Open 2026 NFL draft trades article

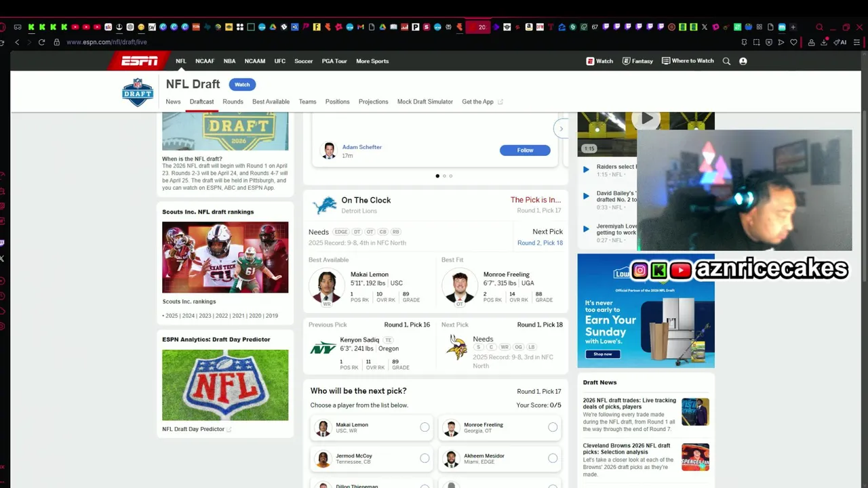[x=629, y=404]
